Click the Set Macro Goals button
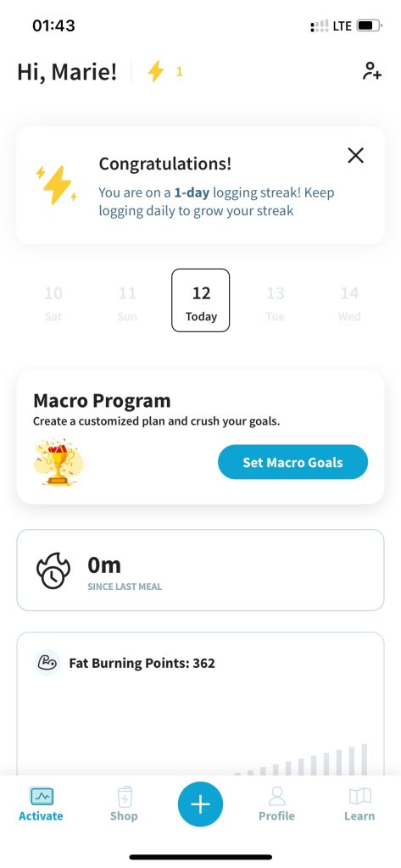 click(x=292, y=462)
